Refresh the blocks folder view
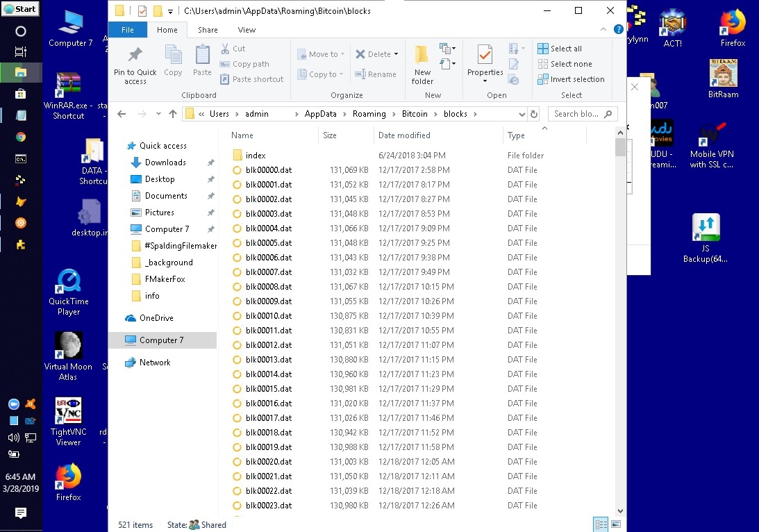The width and height of the screenshot is (759, 532). coord(534,114)
